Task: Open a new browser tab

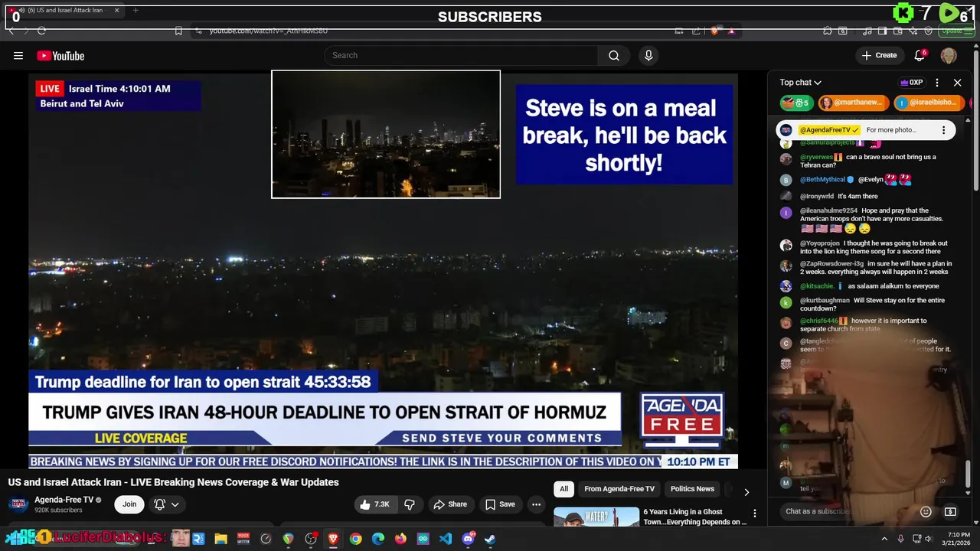Action: point(136,11)
